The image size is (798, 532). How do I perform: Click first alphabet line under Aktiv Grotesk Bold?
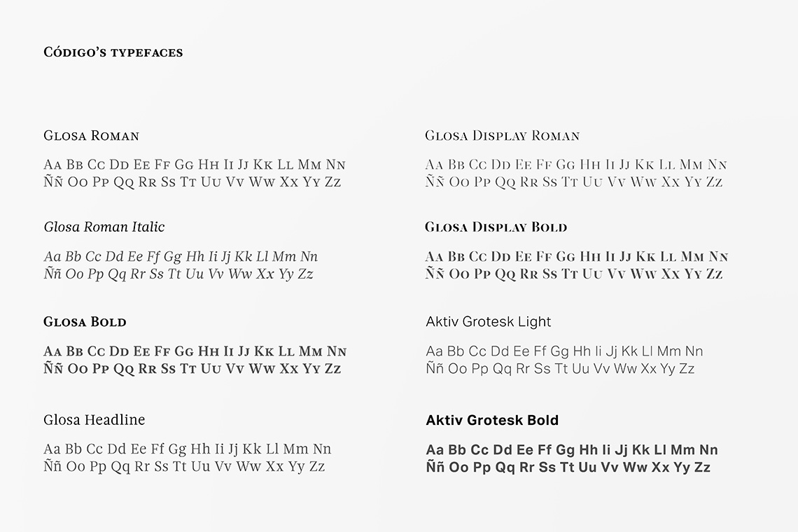coord(572,450)
